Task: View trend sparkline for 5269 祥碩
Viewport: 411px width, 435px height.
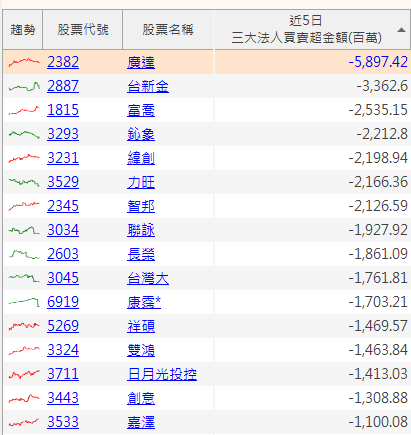Action: click(x=24, y=326)
